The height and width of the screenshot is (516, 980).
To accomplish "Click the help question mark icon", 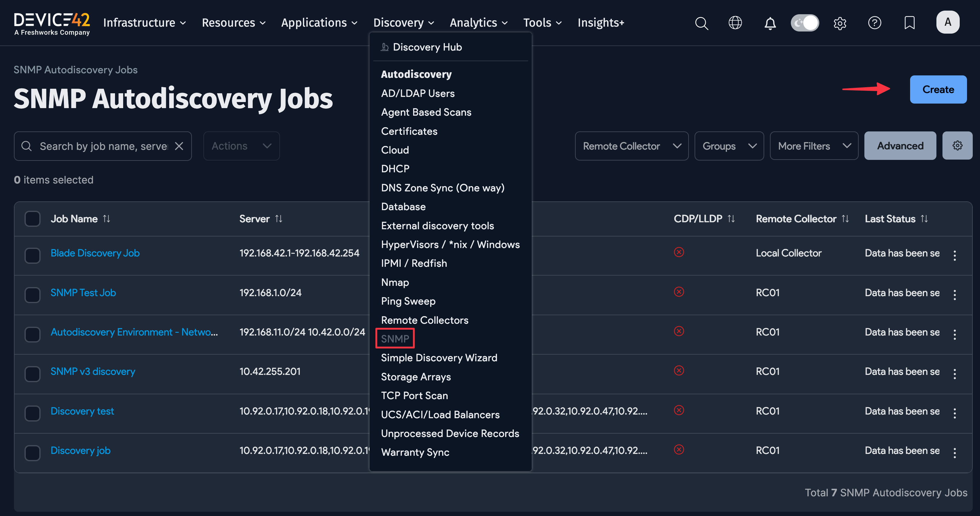I will tap(875, 23).
